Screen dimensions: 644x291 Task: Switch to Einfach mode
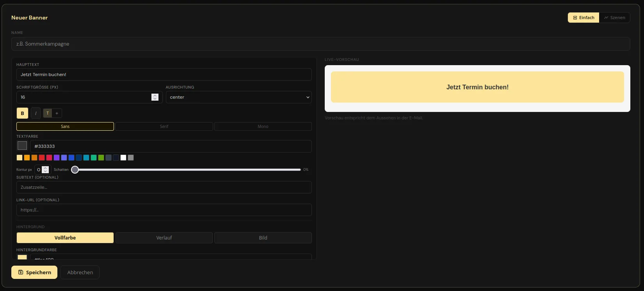(x=584, y=18)
